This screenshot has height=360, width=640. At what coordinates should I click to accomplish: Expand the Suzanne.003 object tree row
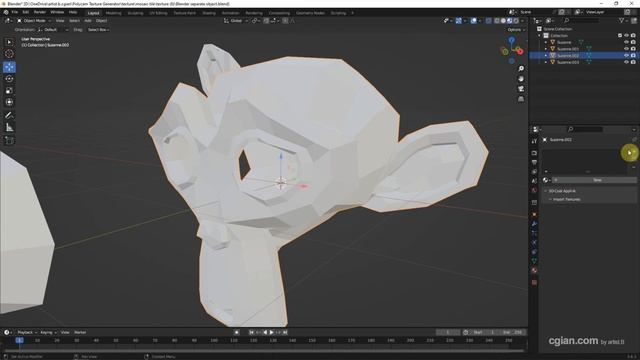(x=546, y=62)
